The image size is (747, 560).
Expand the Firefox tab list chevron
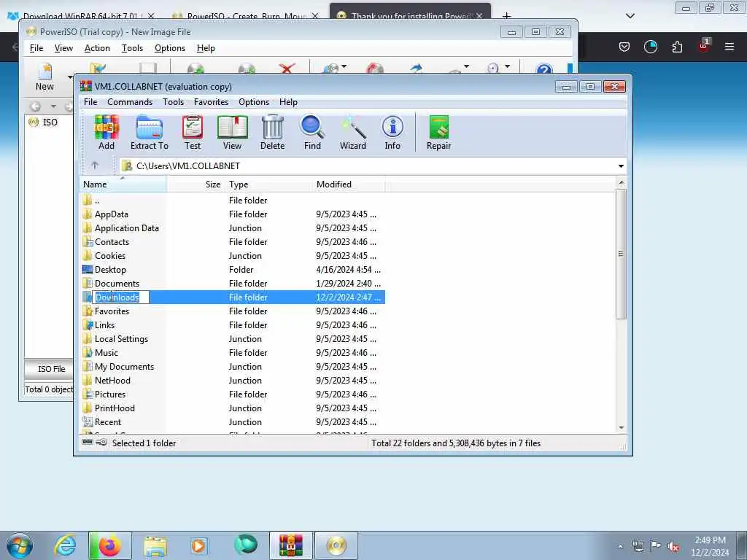(630, 16)
